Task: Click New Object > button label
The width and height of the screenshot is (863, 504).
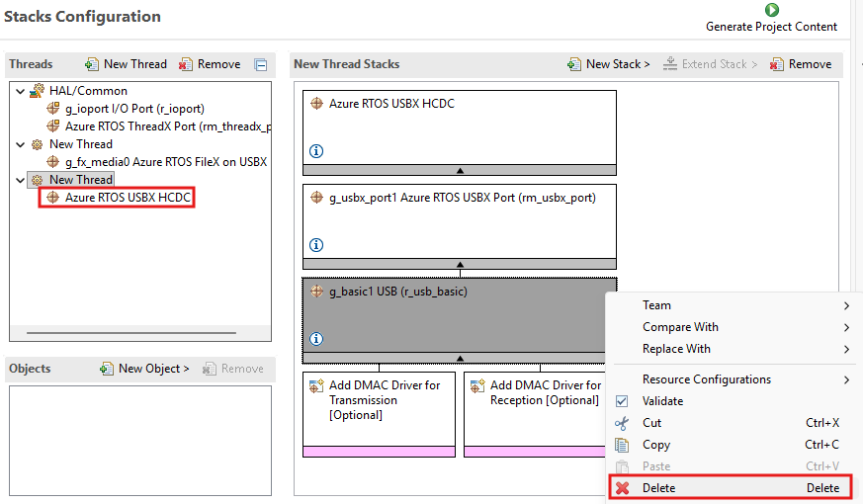Action: click(x=154, y=368)
